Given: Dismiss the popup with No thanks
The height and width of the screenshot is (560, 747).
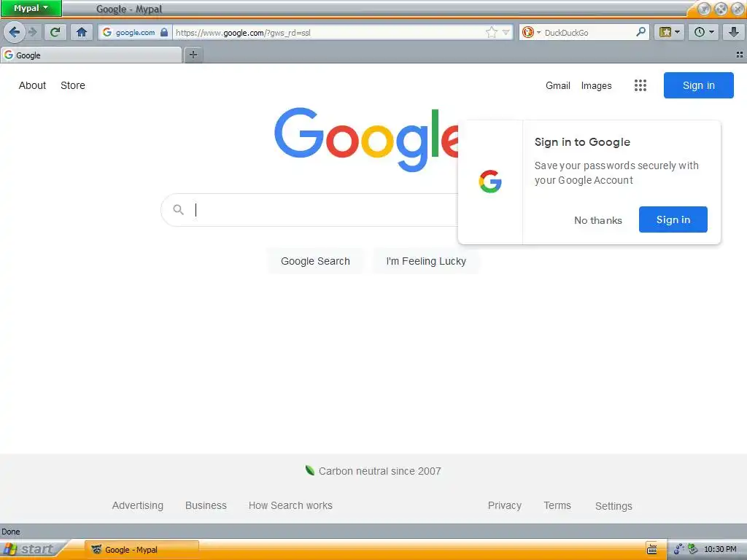Looking at the screenshot, I should coord(598,220).
